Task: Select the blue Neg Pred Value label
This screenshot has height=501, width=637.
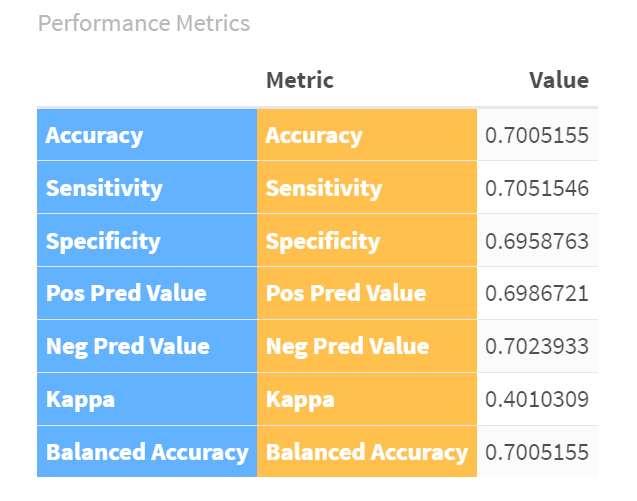Action: pyautogui.click(x=128, y=347)
